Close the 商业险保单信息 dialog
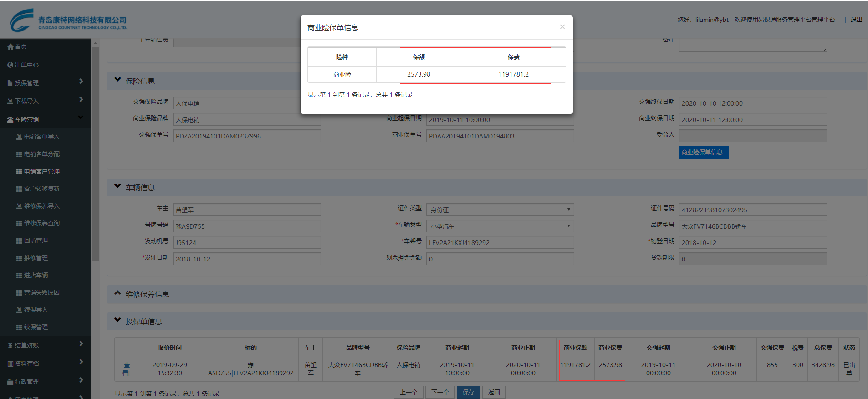The width and height of the screenshot is (868, 399). (x=562, y=27)
